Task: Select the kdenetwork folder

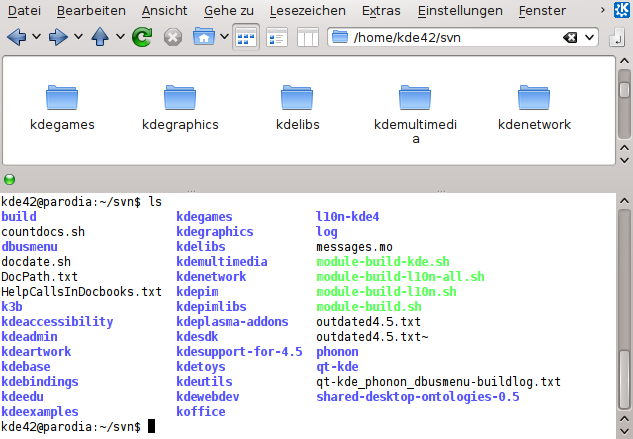Action: point(534,108)
